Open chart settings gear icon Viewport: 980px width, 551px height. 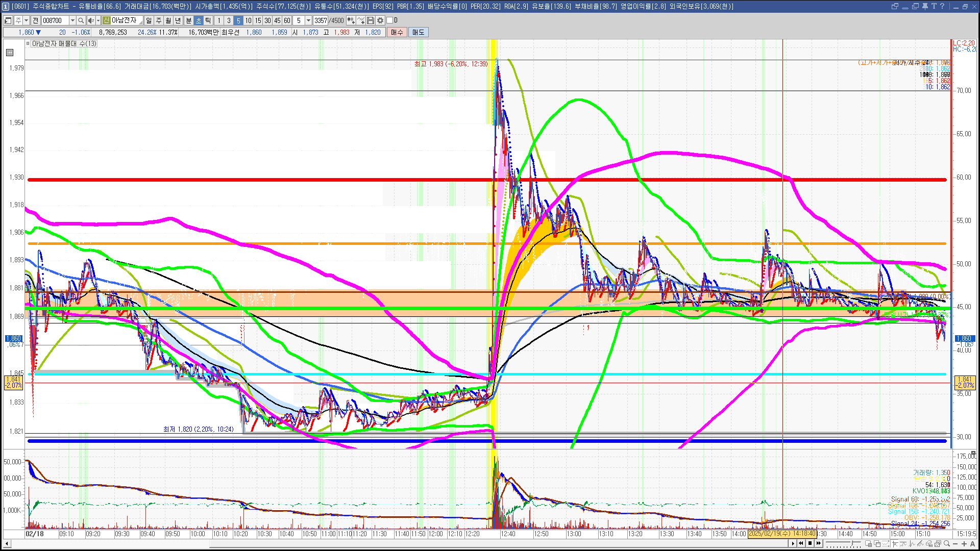[380, 20]
